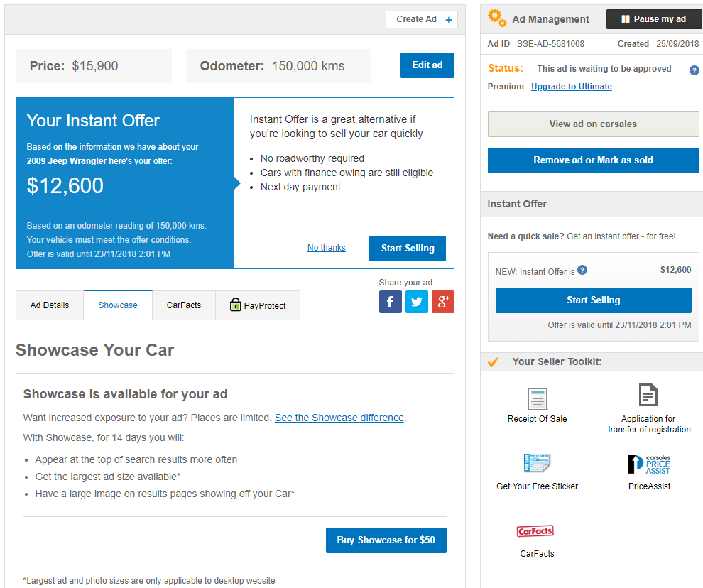Click the Get Your Free Sticker label
703x588 pixels.
tap(537, 486)
